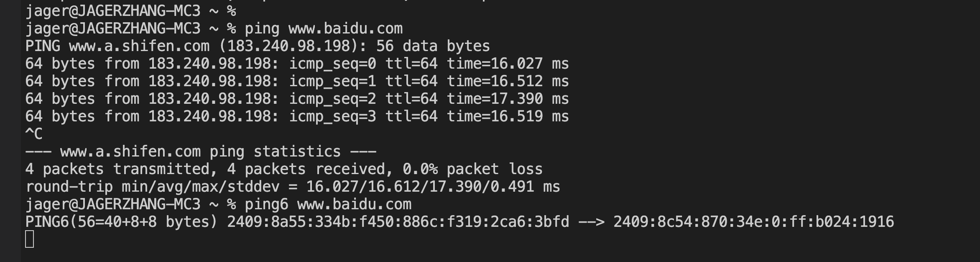Click the --> arrow between IPv6 addresses
Image resolution: width=980 pixels, height=262 pixels.
tap(591, 222)
